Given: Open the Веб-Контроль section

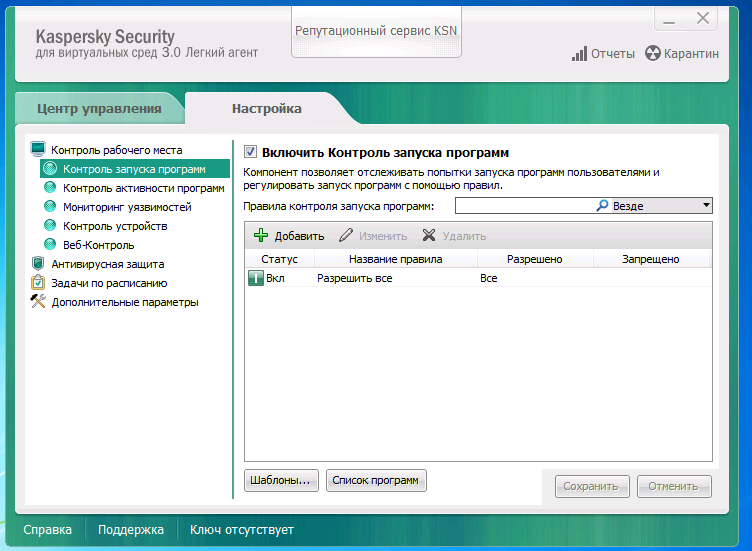Looking at the screenshot, I should 98,245.
